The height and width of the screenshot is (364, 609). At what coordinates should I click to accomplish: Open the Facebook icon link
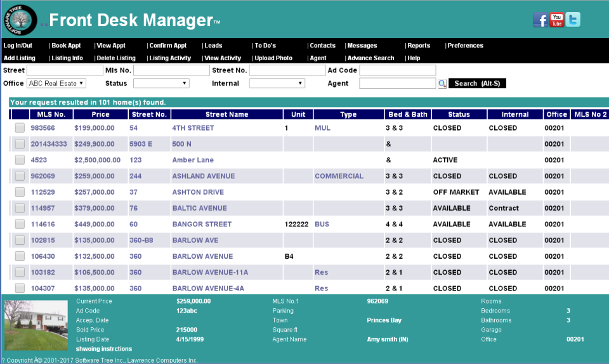coord(540,20)
